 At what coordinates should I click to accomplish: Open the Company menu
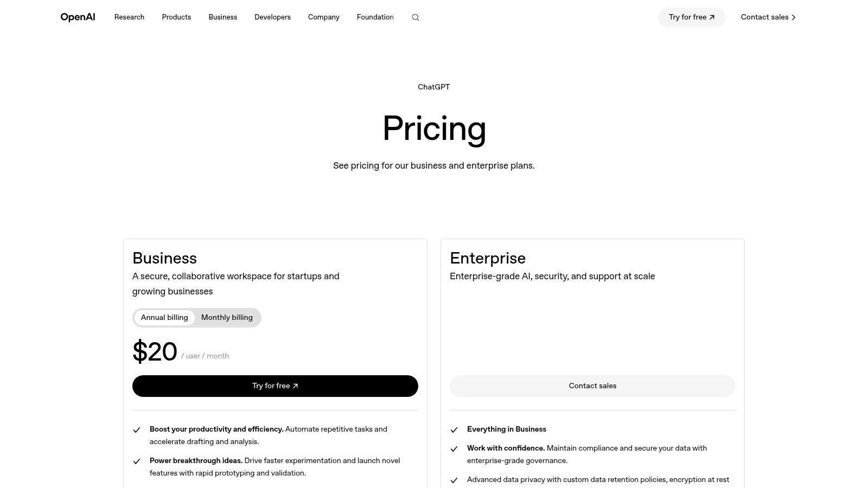pyautogui.click(x=323, y=17)
